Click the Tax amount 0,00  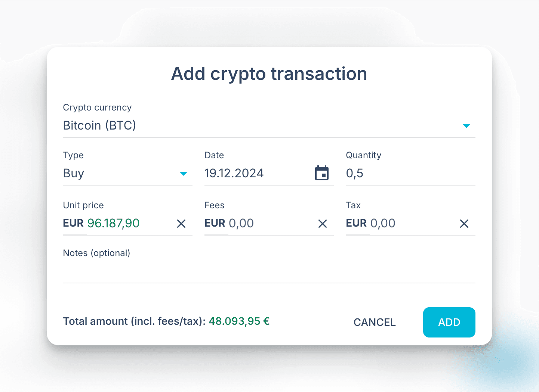(x=383, y=223)
